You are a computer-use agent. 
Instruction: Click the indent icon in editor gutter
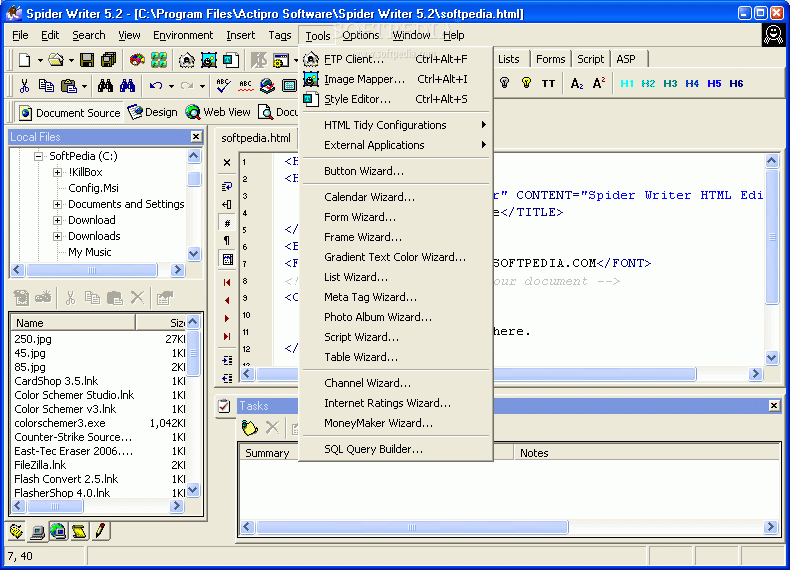(227, 360)
